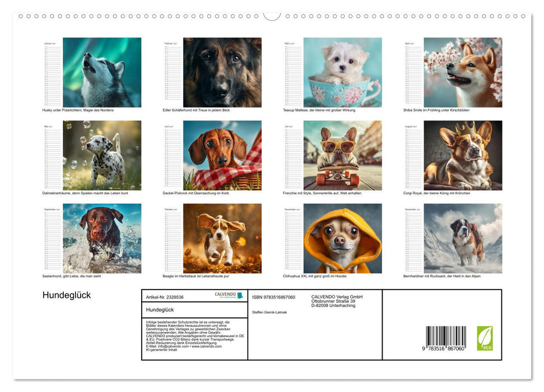This screenshot has width=544, height=392.
Task: Click the running Beagle puppy image
Action: tap(222, 239)
